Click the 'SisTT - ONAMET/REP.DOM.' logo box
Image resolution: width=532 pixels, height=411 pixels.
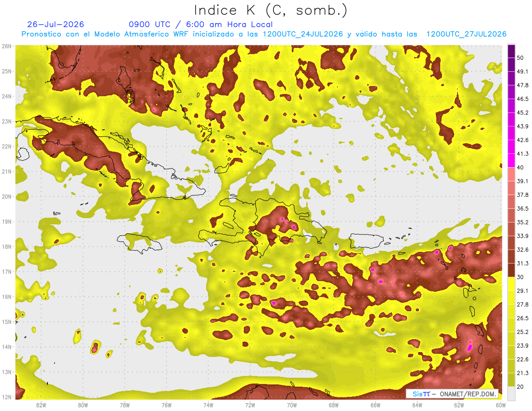point(452,394)
